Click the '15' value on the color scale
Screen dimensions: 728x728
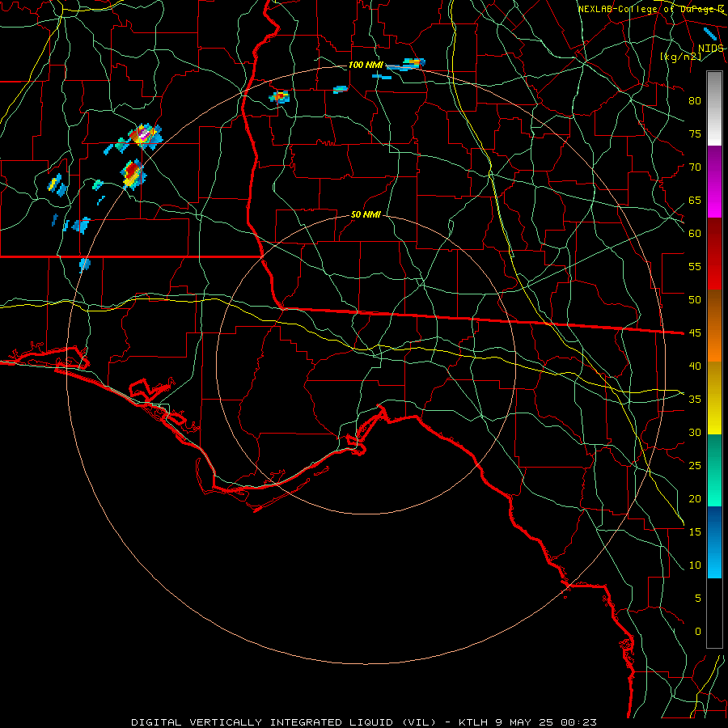(695, 531)
